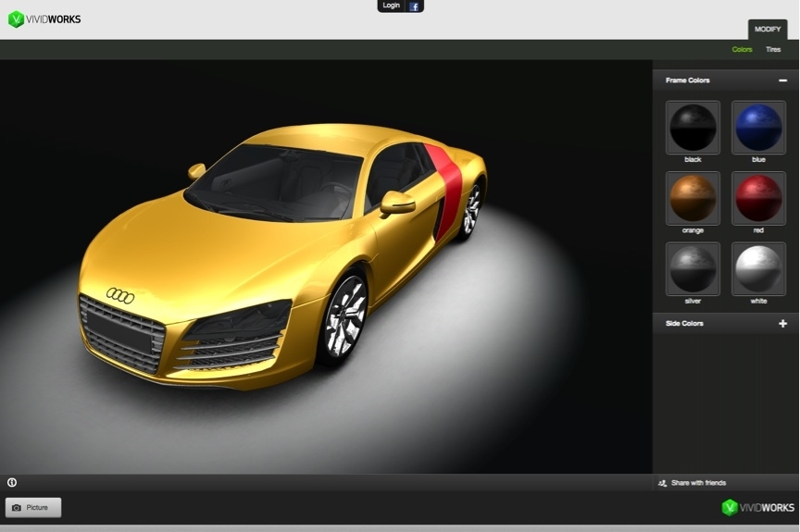Set the frame color to silver
The width and height of the screenshot is (800, 532).
pos(693,268)
